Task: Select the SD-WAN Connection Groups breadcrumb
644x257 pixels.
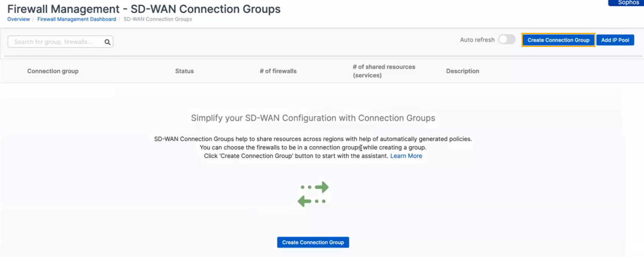Action: pos(158,19)
